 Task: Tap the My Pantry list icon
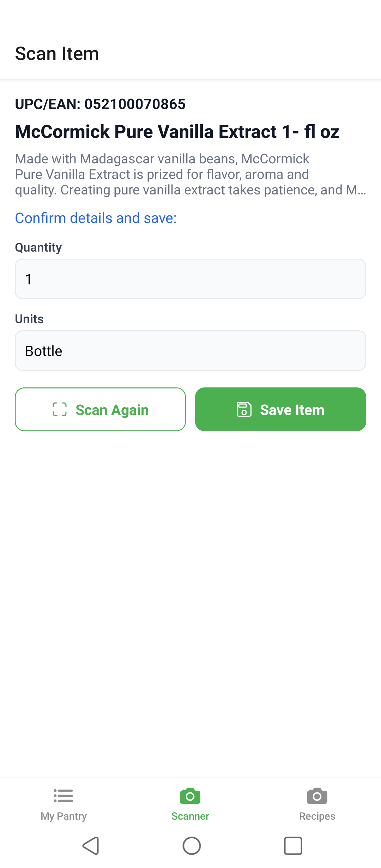pos(64,796)
